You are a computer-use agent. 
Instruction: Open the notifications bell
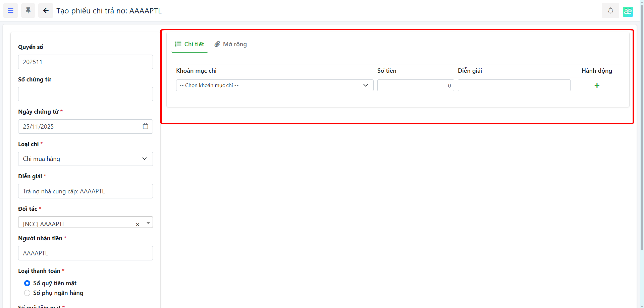click(610, 11)
